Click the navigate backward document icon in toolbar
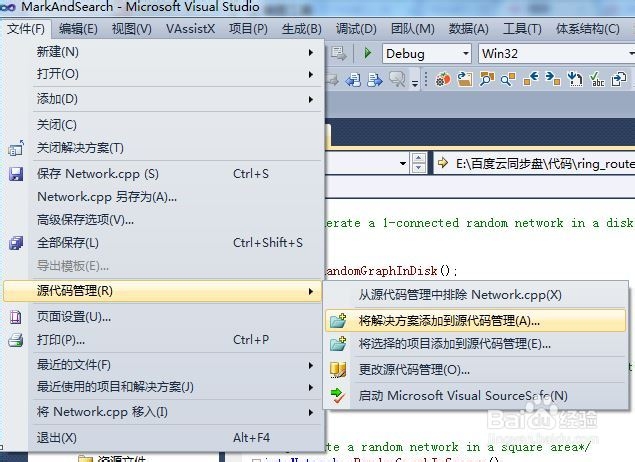This screenshot has width=635, height=462. click(353, 79)
